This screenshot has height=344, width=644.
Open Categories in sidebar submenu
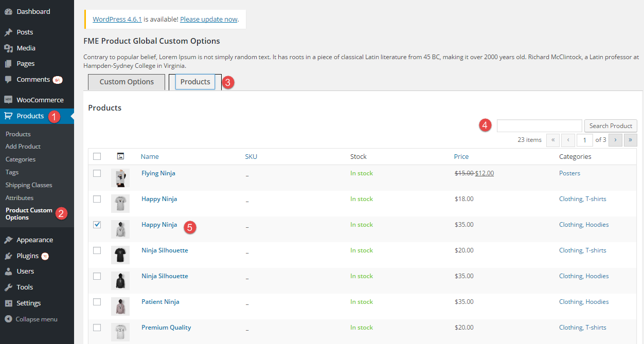click(x=21, y=159)
